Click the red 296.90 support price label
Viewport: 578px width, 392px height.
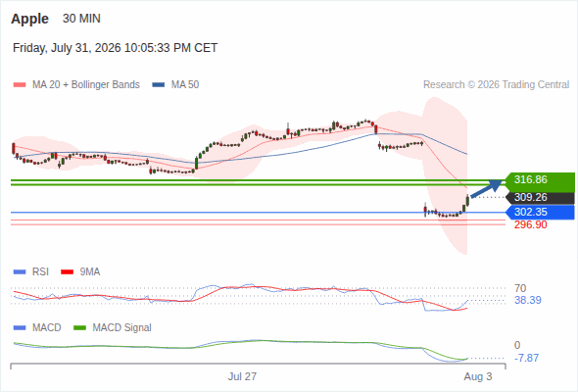point(530,224)
